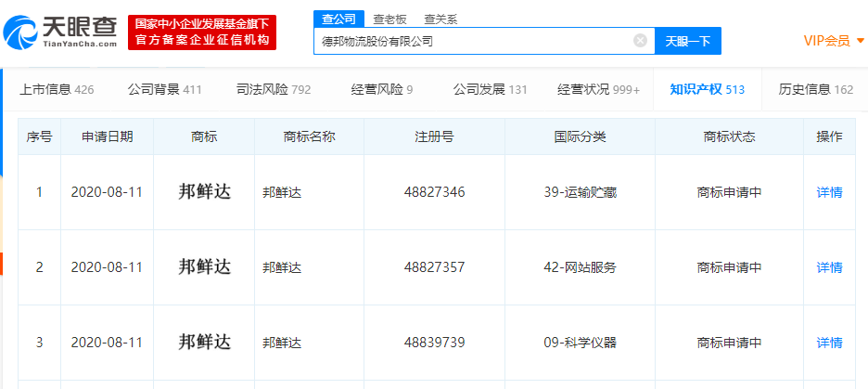Image resolution: width=868 pixels, height=389 pixels.
Task: Click the Tianyancha logo icon
Action: (20, 33)
